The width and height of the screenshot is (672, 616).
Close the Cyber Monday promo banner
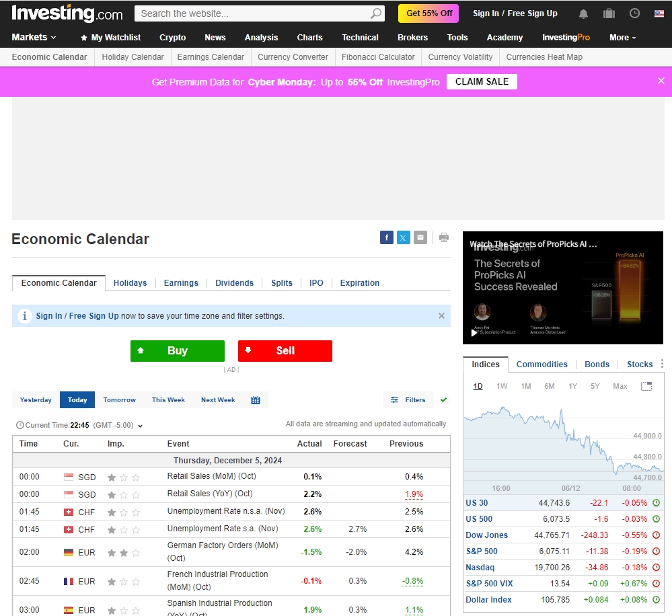(x=661, y=81)
